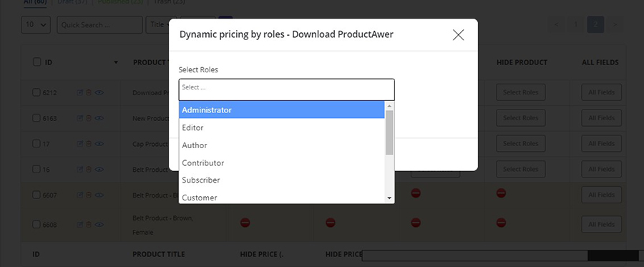Click All Fields button in row 17
The width and height of the screenshot is (644, 267).
(x=601, y=143)
